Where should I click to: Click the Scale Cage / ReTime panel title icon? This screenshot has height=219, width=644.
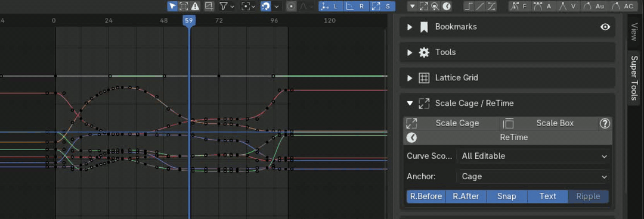point(424,104)
